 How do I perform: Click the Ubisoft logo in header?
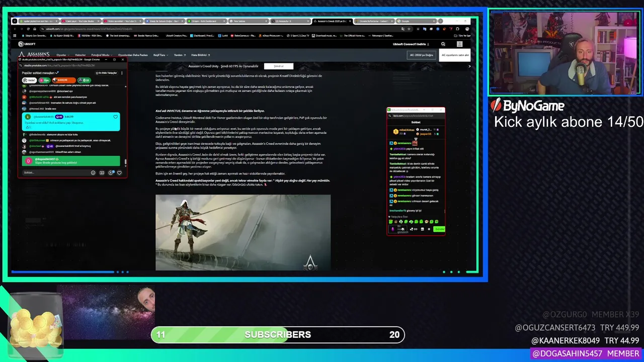(x=27, y=44)
